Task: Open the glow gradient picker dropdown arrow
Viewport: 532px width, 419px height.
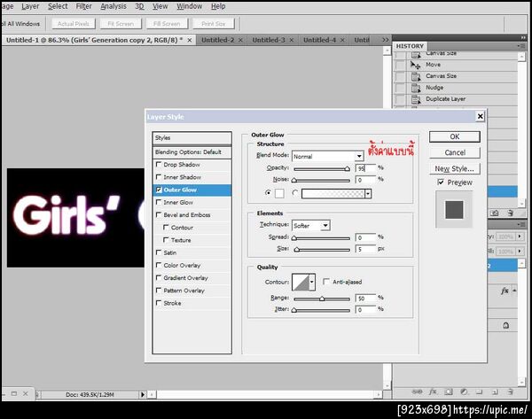Action: (368, 193)
